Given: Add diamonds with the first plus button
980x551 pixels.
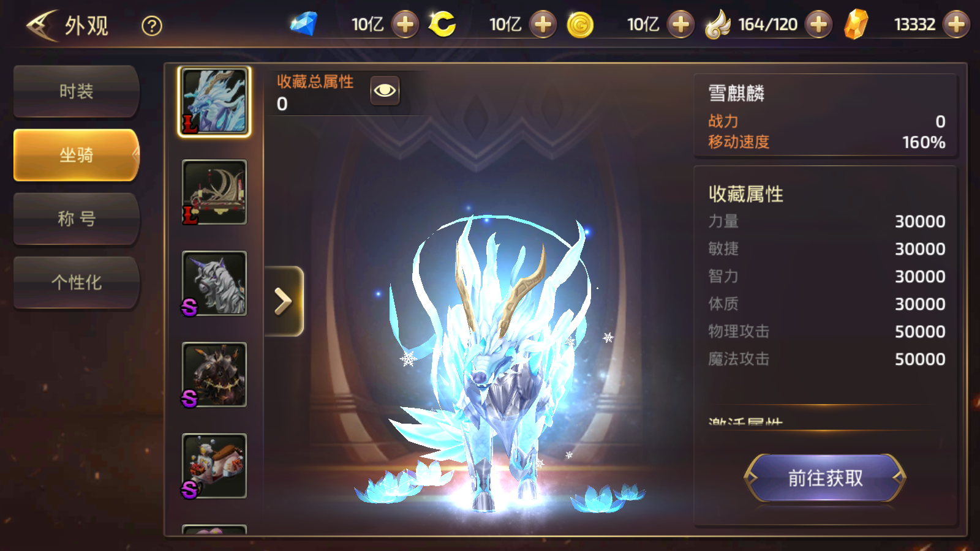Looking at the screenshot, I should 405,24.
